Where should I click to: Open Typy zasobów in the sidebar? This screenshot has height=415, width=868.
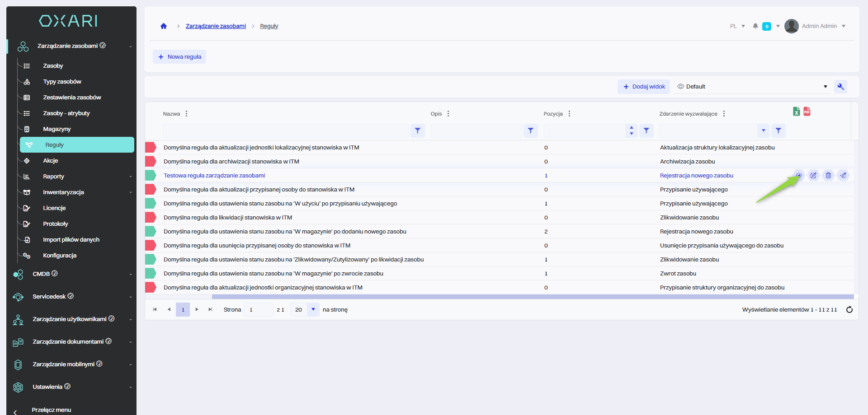(x=62, y=82)
